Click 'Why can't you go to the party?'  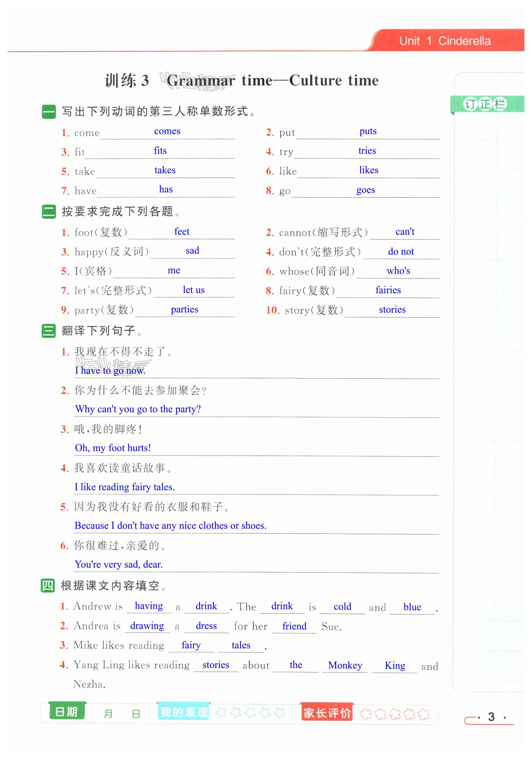[x=138, y=409]
